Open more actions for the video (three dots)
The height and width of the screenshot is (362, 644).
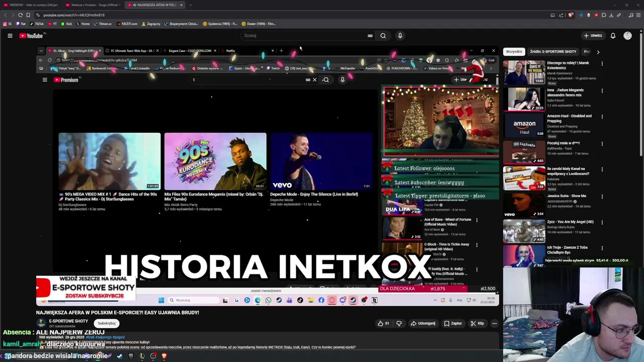click(x=494, y=323)
